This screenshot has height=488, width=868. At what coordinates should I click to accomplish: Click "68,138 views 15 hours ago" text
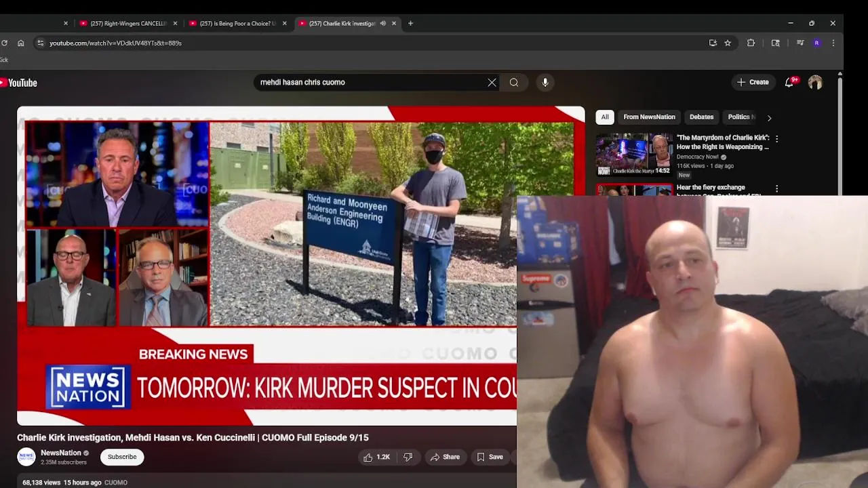point(62,483)
